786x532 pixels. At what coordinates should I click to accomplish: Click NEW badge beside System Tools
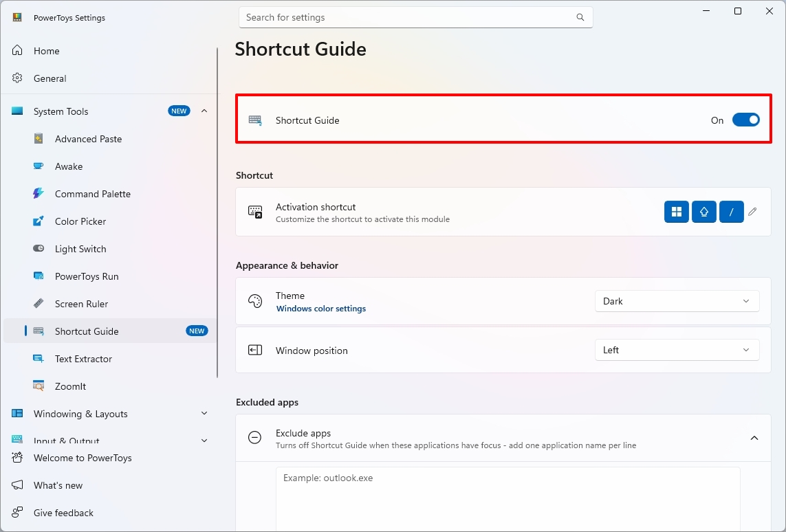click(x=179, y=111)
